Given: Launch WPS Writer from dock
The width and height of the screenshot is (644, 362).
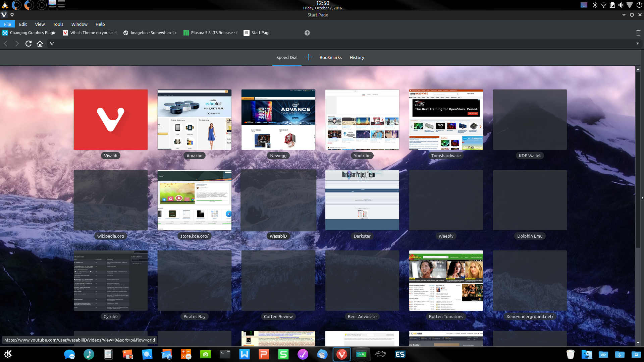Looking at the screenshot, I should [245, 354].
